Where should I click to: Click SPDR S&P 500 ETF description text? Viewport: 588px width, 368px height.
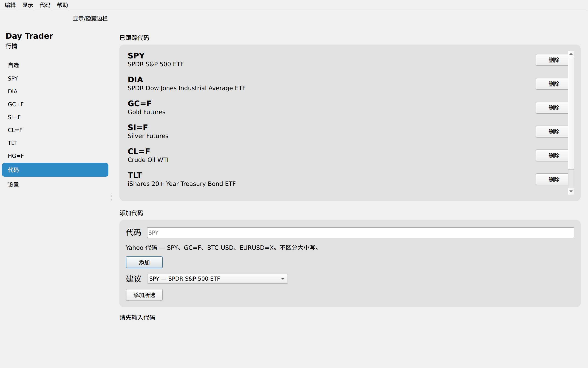point(155,64)
